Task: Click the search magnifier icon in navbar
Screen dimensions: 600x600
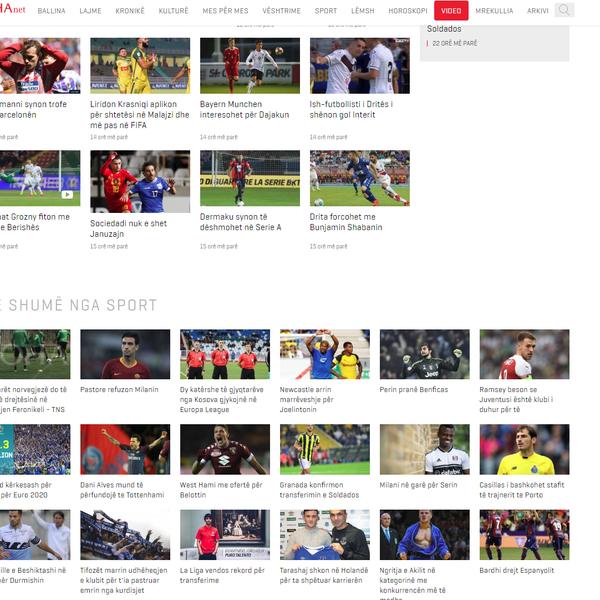Action: coord(564,10)
